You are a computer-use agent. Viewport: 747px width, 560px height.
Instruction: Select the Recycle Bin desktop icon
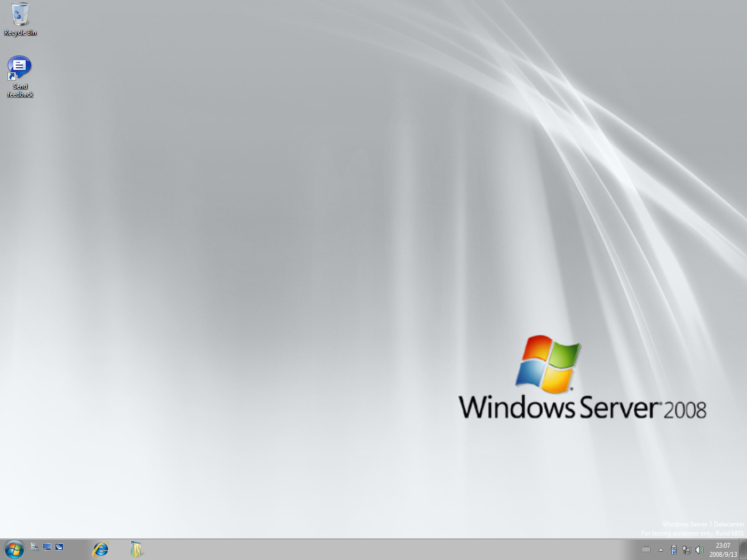pyautogui.click(x=20, y=20)
